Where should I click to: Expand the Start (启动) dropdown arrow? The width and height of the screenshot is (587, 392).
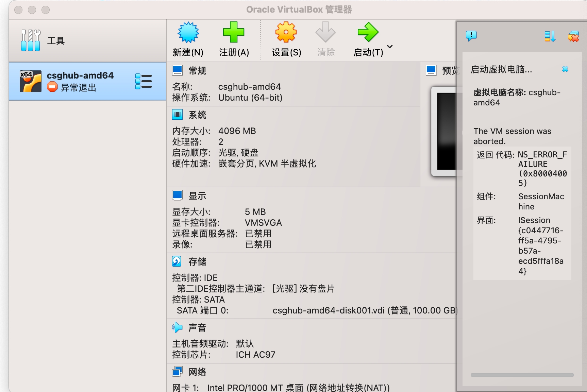tap(390, 47)
